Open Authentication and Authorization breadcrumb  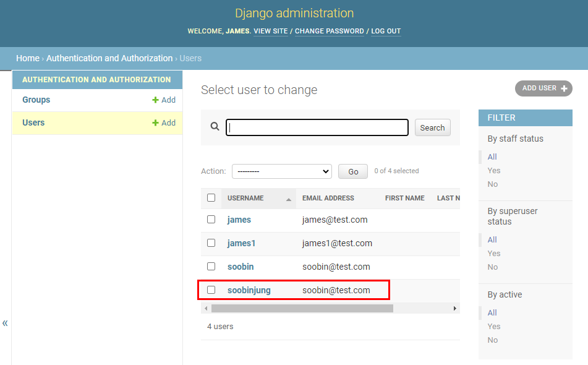click(x=109, y=58)
